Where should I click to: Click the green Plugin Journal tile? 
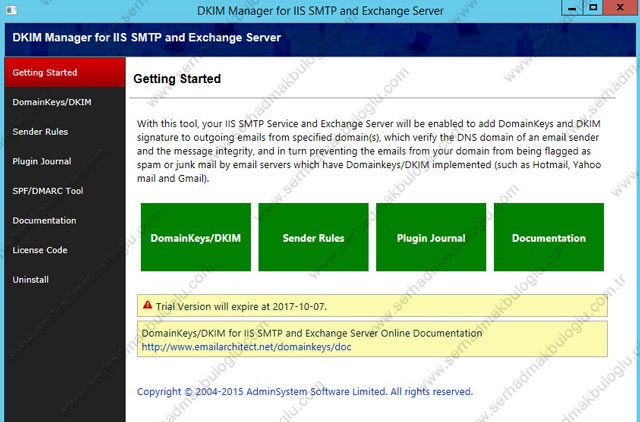pos(431,237)
